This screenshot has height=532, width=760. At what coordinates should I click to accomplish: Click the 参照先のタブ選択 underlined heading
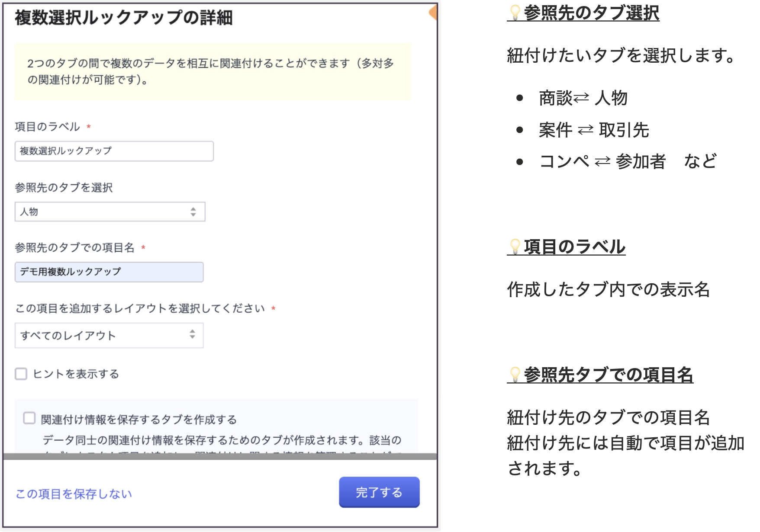591,13
